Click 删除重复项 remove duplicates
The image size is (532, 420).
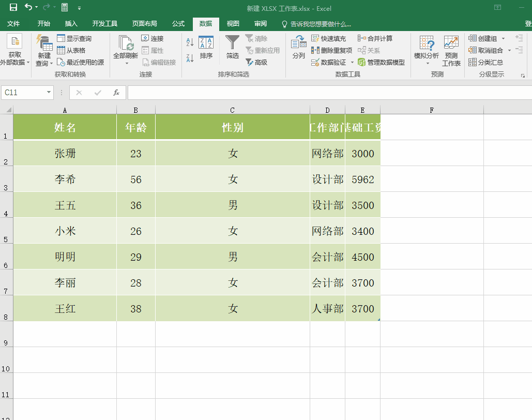pos(331,50)
